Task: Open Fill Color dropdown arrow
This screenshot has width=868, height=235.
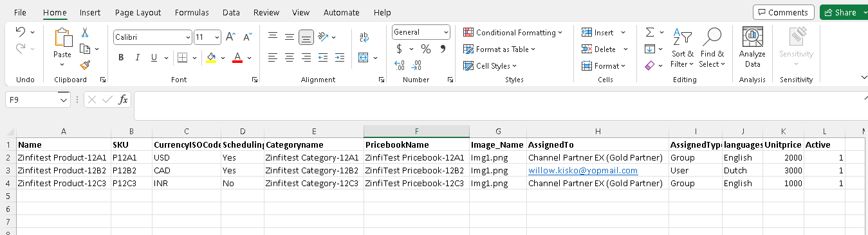Action: click(223, 58)
